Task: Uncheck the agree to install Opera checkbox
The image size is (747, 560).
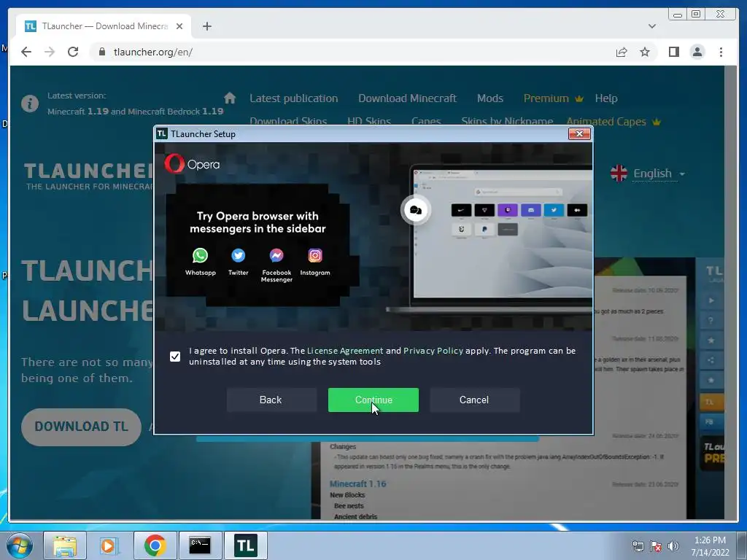Action: [175, 356]
